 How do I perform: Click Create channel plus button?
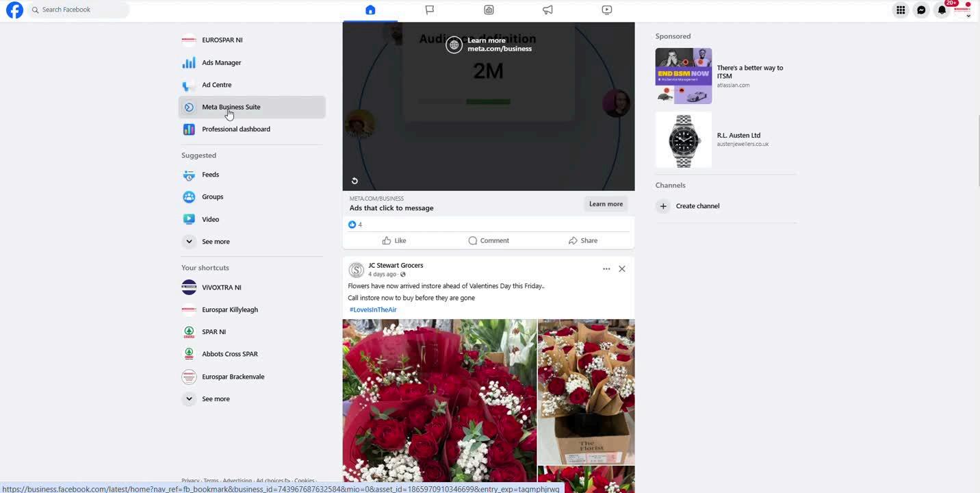[x=663, y=206]
